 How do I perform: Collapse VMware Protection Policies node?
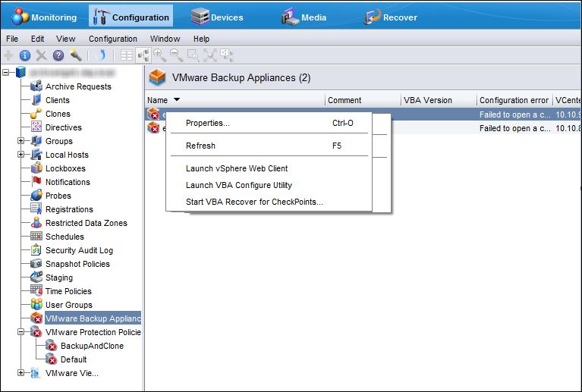point(20,332)
